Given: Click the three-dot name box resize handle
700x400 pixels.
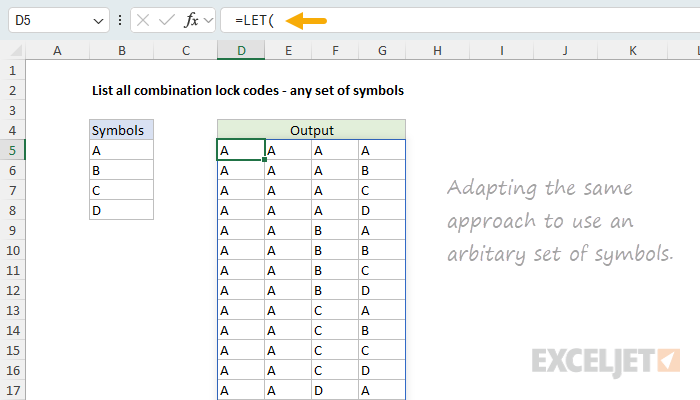Looking at the screenshot, I should click(x=120, y=20).
